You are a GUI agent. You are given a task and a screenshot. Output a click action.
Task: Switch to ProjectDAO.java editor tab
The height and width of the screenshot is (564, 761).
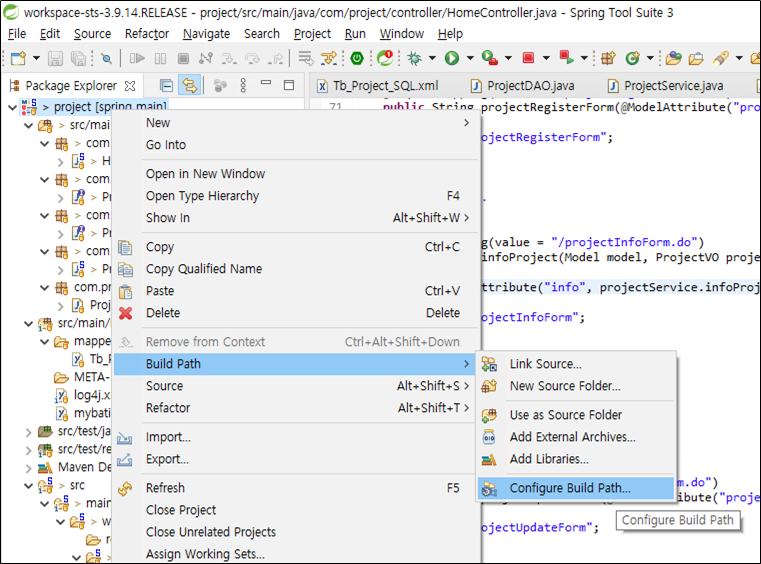coord(523,86)
